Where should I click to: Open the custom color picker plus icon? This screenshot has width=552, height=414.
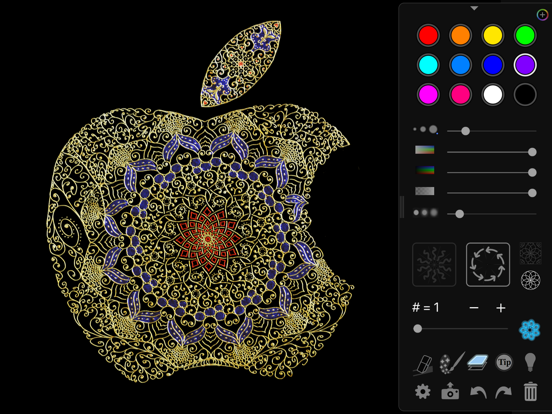(x=542, y=15)
